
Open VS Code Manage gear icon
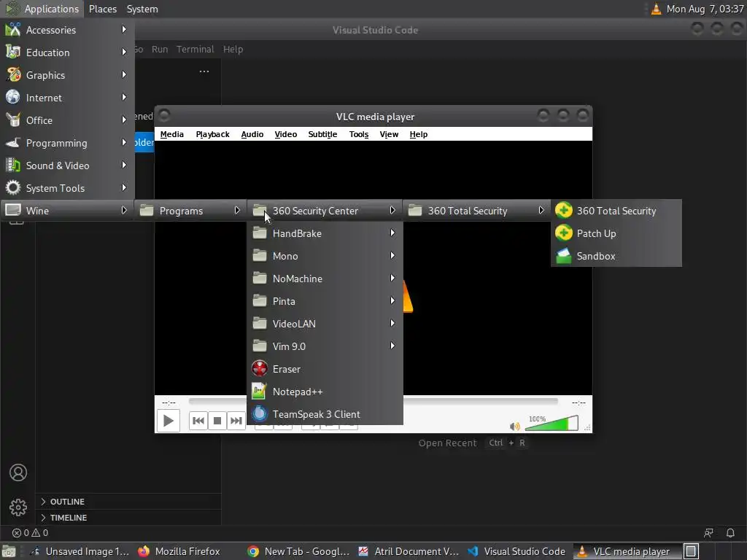18,507
